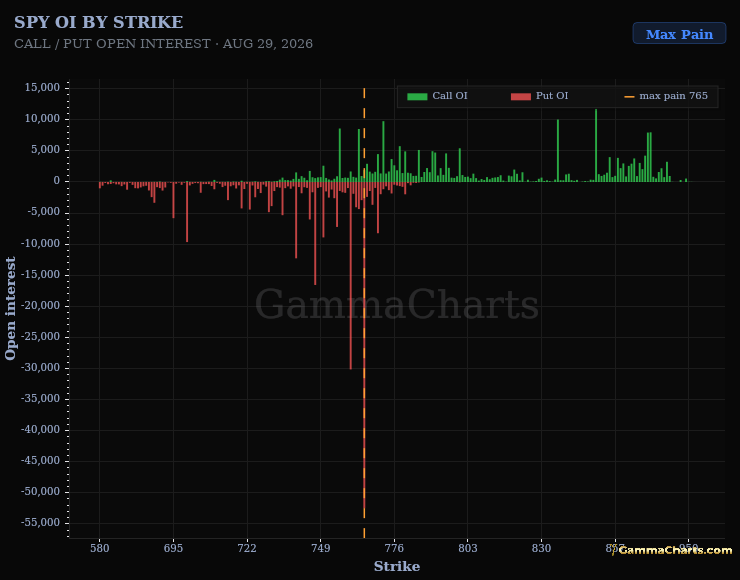
Task: Click the -45,000 y-axis label
Action: (41, 461)
